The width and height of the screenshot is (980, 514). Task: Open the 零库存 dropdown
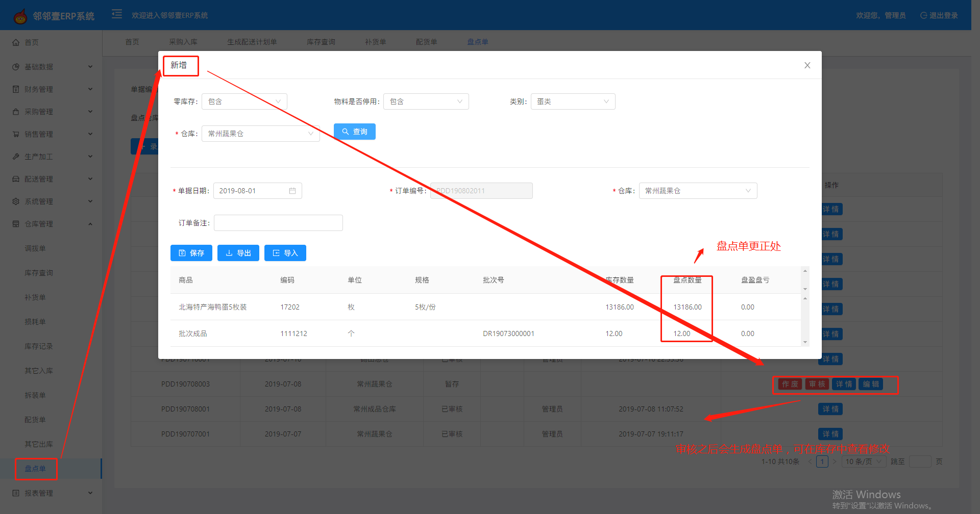tap(244, 101)
